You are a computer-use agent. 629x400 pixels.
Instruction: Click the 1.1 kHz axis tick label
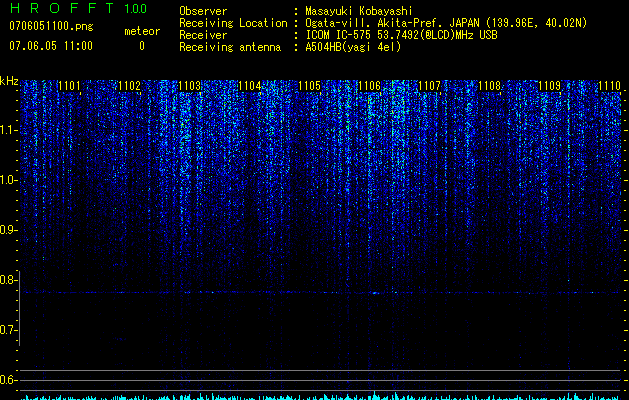[x=8, y=130]
